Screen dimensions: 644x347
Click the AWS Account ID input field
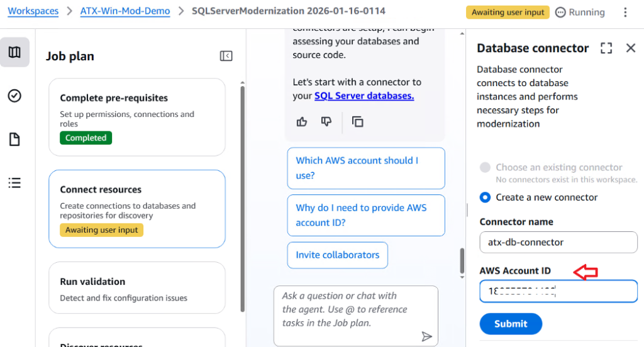click(558, 292)
